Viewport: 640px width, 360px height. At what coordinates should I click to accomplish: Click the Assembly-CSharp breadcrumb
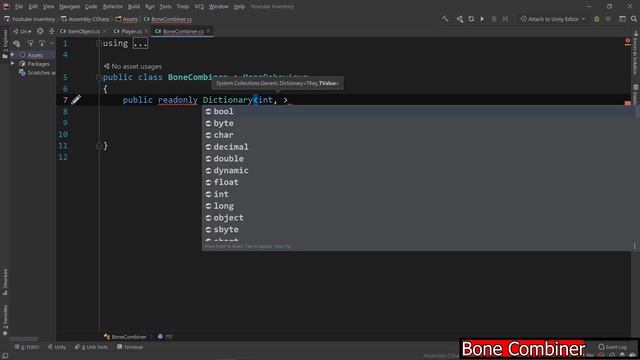point(85,19)
